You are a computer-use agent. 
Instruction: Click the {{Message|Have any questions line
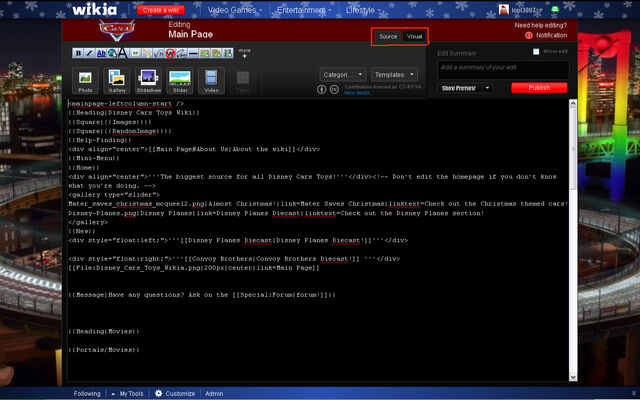[202, 294]
